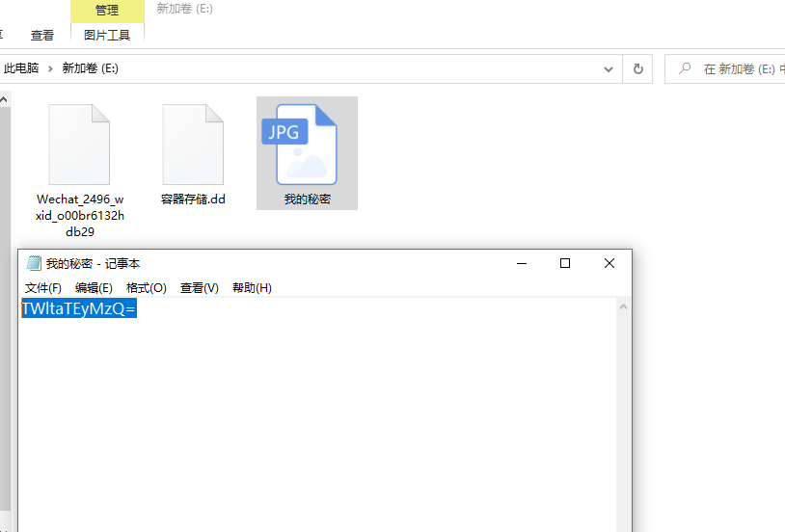Click Notepad's scroll up arrow
The image size is (785, 532).
623,306
